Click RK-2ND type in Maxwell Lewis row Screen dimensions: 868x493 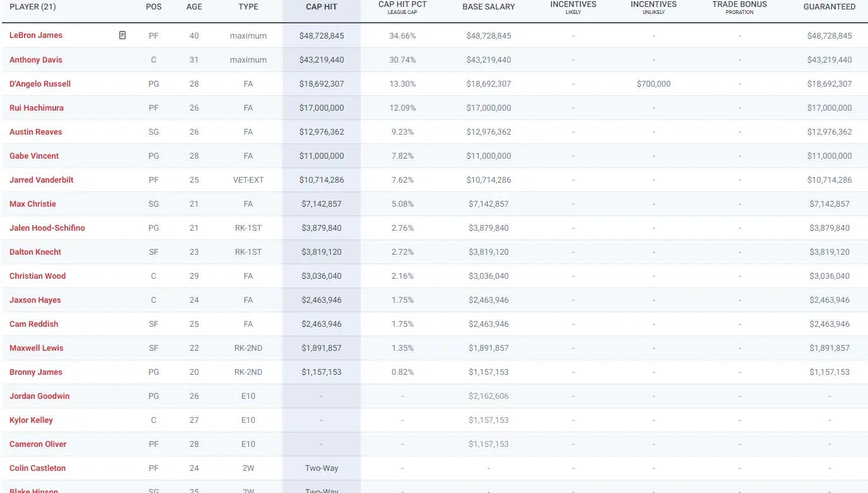click(248, 348)
